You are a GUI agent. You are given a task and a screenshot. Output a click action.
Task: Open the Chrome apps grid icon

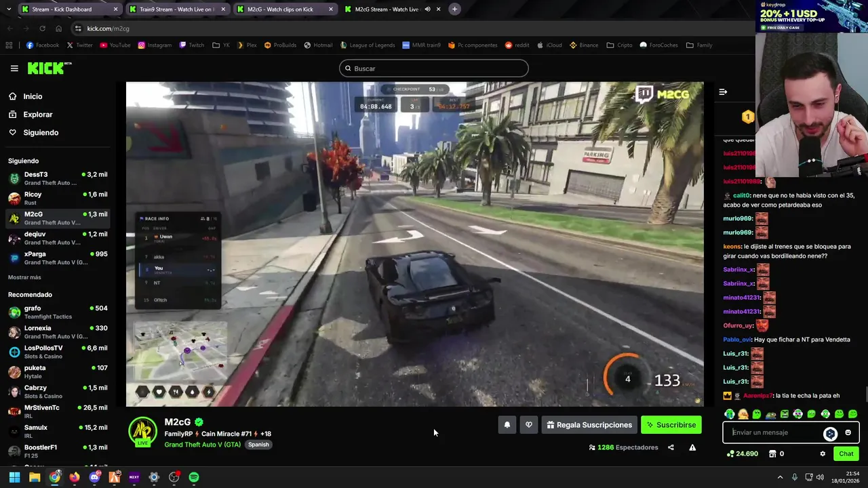(9, 45)
